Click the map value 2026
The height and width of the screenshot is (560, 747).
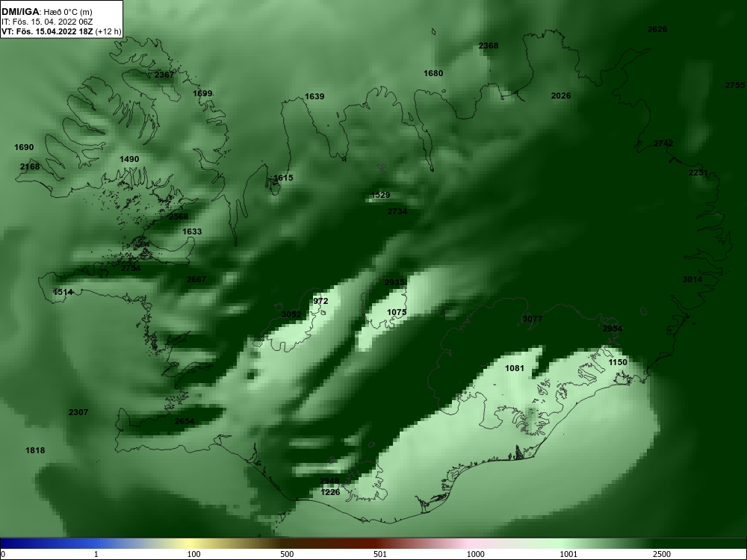click(x=561, y=96)
